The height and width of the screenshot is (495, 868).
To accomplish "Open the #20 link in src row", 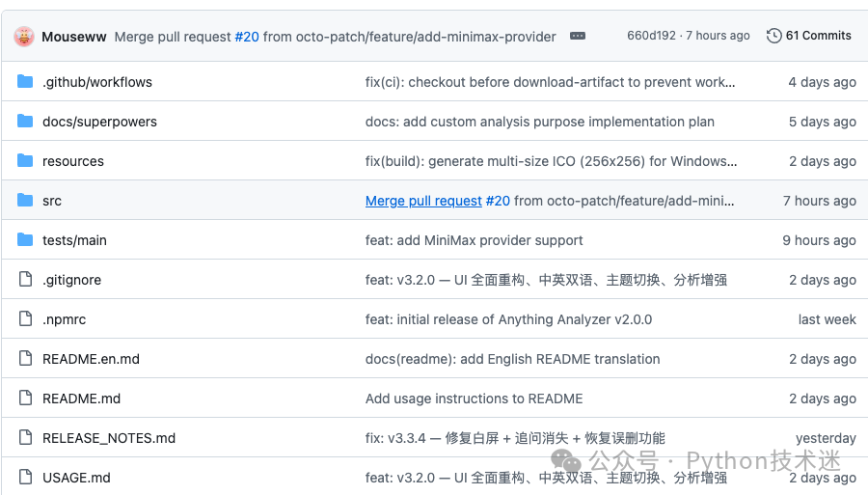I will pyautogui.click(x=498, y=201).
